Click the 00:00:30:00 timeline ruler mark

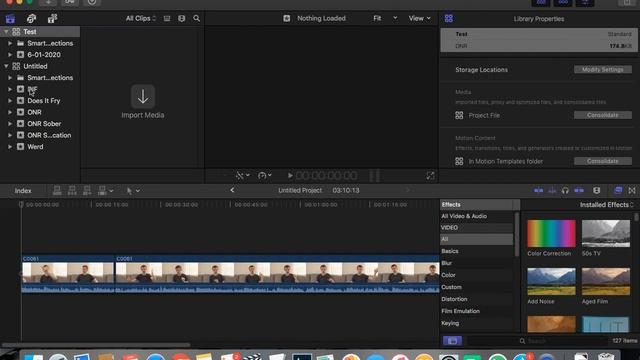point(181,204)
